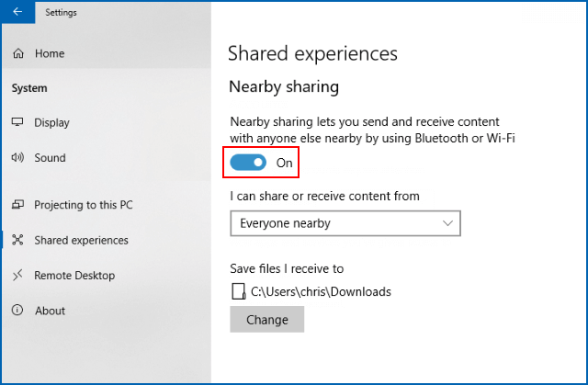Viewport: 588px width, 385px height.
Task: Expand share content dropdown chevron arrow
Action: click(x=448, y=223)
